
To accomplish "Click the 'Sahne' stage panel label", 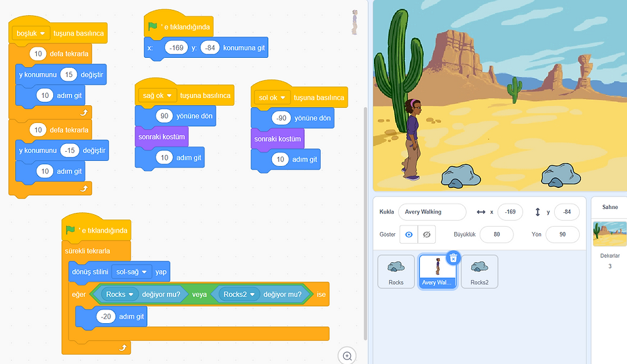I will coord(610,207).
